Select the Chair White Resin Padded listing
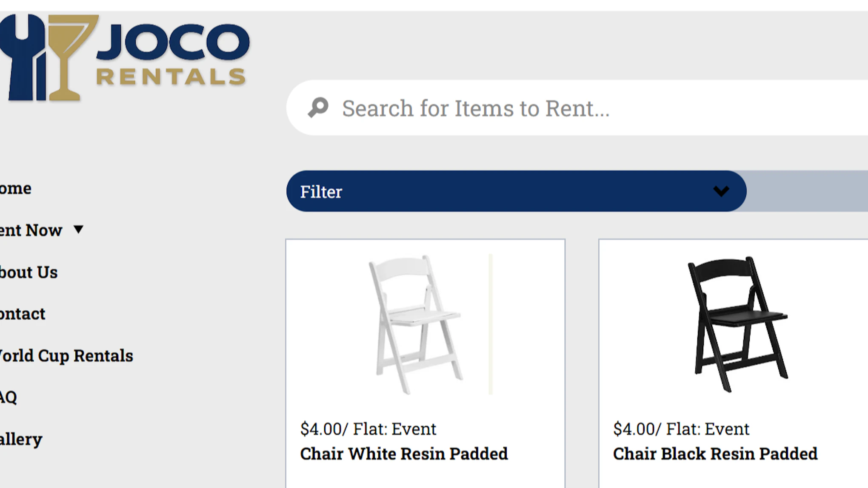The width and height of the screenshot is (868, 488). [404, 453]
